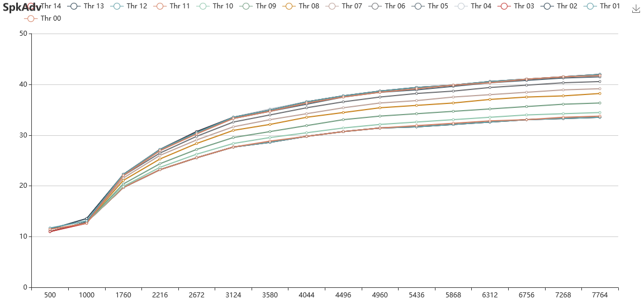This screenshot has height=308, width=644.
Task: Click the top line's data point at 7764
Action: pyautogui.click(x=600, y=74)
